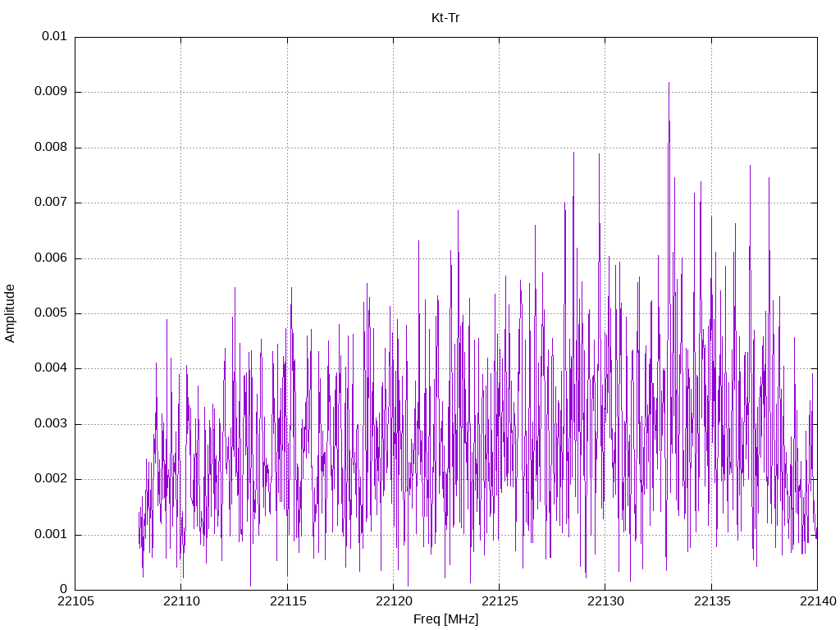Click the 22135 x-axis tick label
This screenshot has width=840, height=630.
point(712,601)
